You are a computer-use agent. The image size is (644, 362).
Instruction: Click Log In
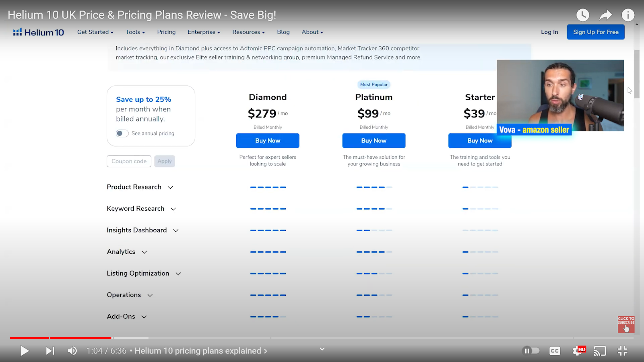point(549,32)
